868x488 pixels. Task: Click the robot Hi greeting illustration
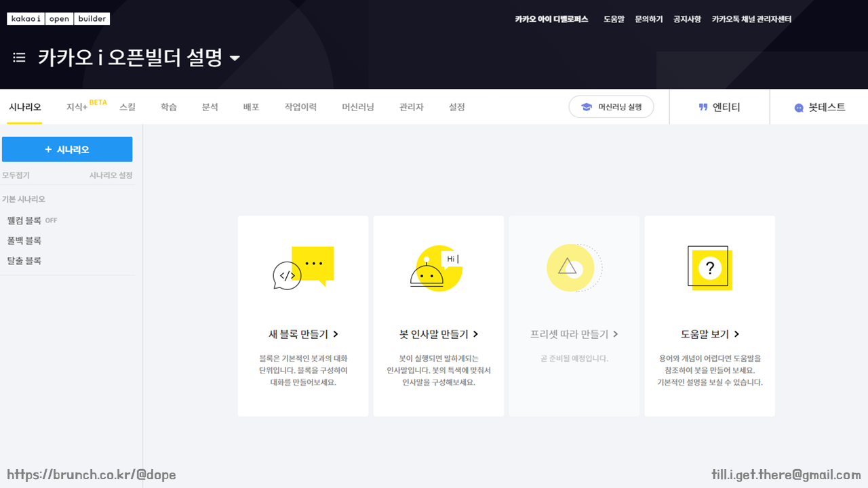pyautogui.click(x=438, y=268)
